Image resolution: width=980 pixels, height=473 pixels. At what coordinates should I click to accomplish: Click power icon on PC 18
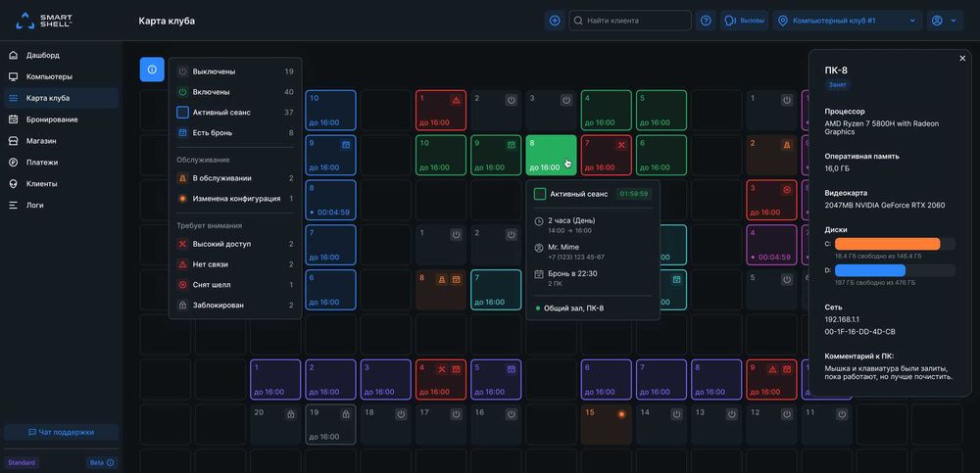(x=401, y=414)
